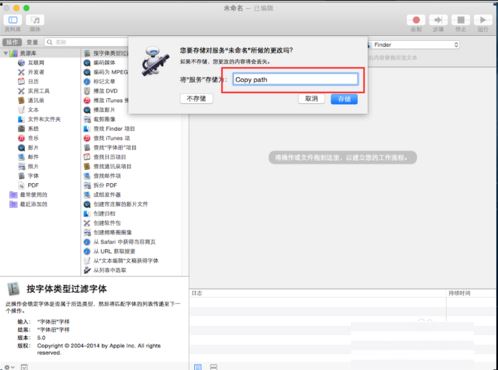498x370 pixels.
Task: Select the Movies (影片) category
Action: (33, 147)
